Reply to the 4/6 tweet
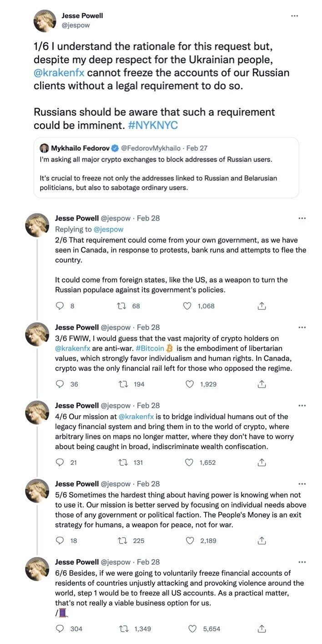The width and height of the screenshot is (322, 644). coord(60,463)
